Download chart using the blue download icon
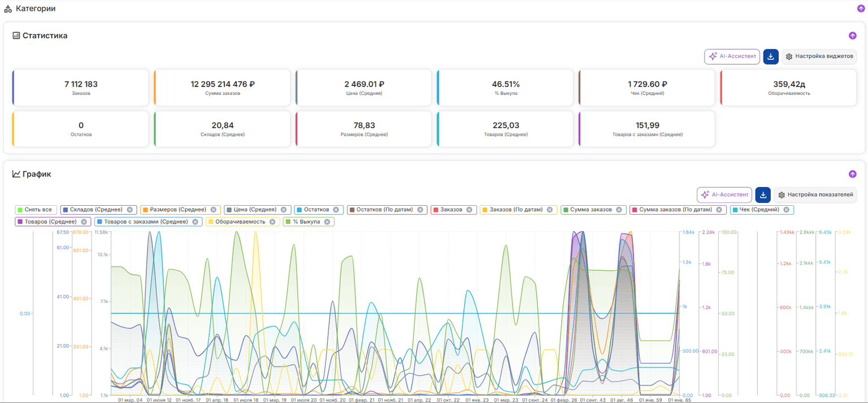 [763, 195]
